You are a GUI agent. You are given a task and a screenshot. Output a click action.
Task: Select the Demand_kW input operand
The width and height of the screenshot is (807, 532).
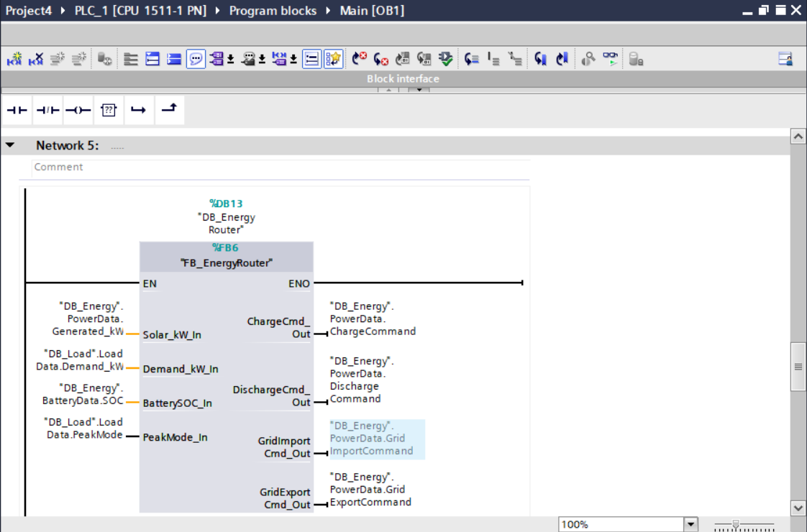pos(79,360)
